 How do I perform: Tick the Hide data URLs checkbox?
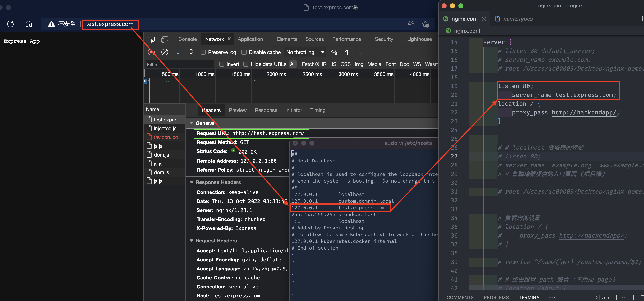[x=246, y=64]
